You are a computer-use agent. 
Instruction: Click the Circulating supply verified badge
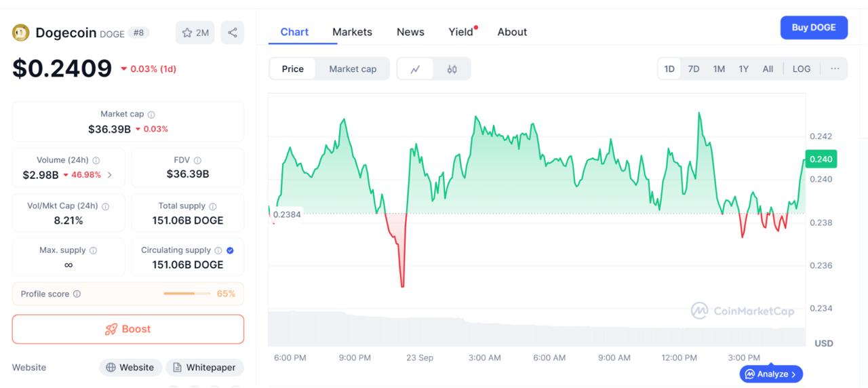(230, 250)
